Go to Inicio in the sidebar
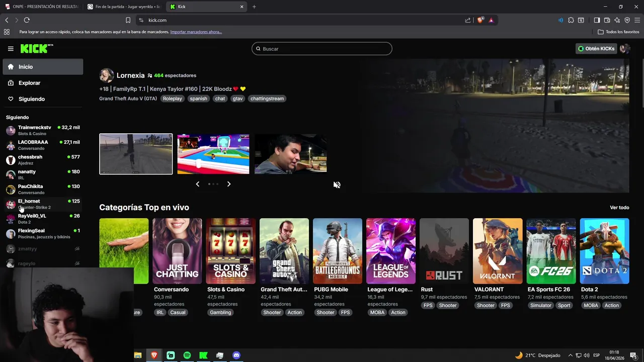 (x=43, y=67)
